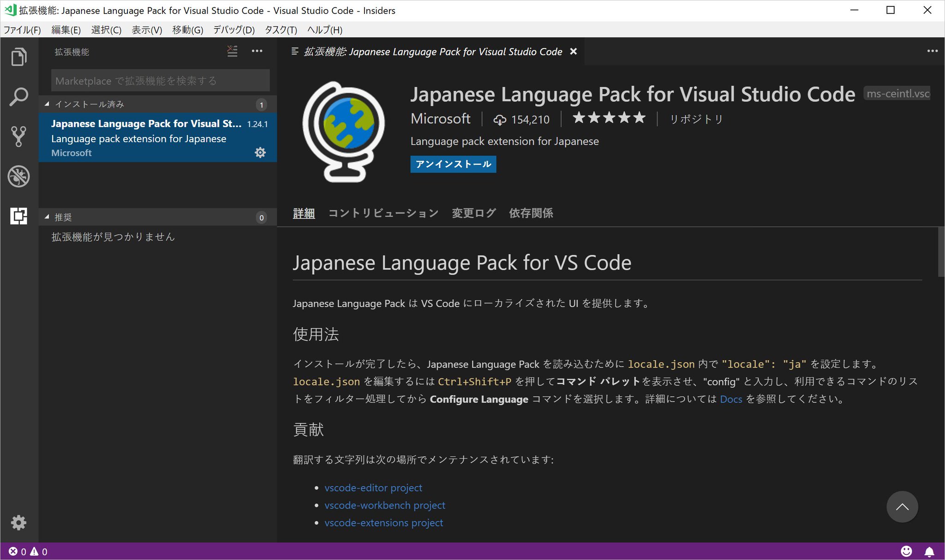Select Japanese Language Pack in installed list
Screen dimensions: 945x560
[x=157, y=137]
